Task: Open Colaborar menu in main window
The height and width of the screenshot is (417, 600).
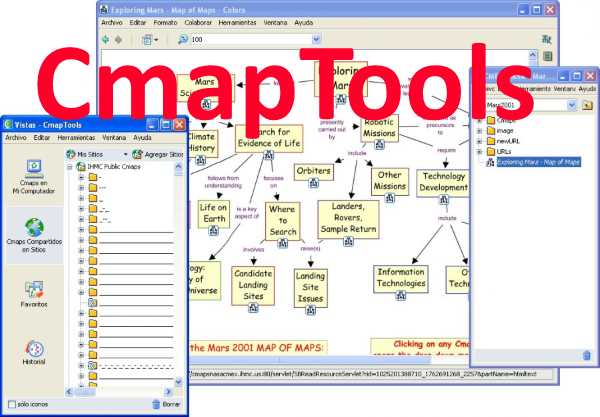Action: (x=198, y=23)
